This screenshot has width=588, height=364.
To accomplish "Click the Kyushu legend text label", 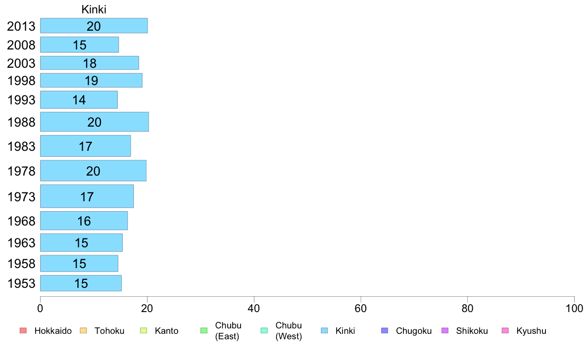I will (531, 331).
